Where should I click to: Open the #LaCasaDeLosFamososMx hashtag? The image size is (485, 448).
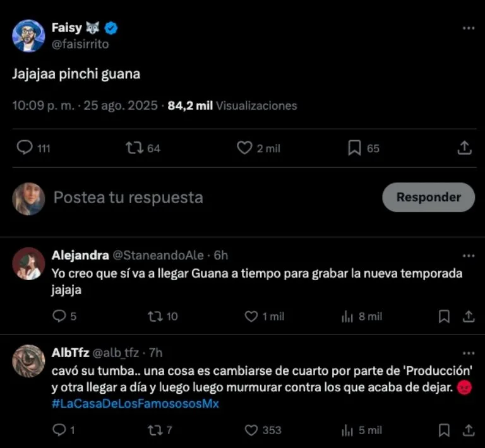coord(135,404)
